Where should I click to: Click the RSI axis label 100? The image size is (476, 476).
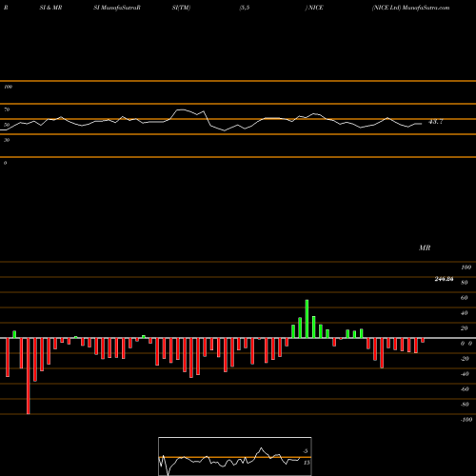click(8, 87)
